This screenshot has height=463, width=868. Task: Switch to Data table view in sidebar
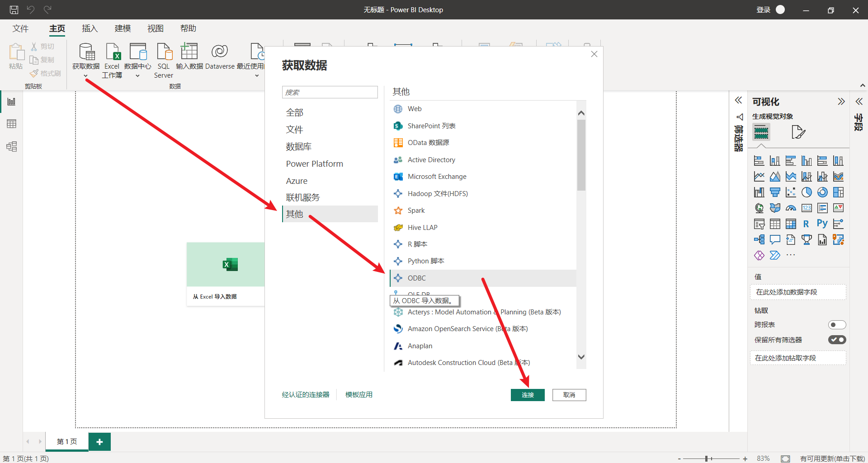pos(11,124)
